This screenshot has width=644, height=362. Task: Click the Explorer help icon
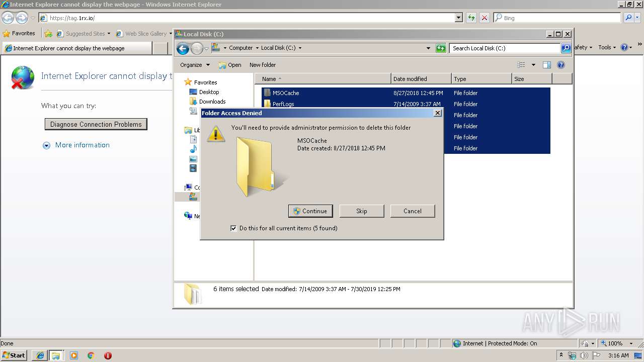click(x=561, y=65)
